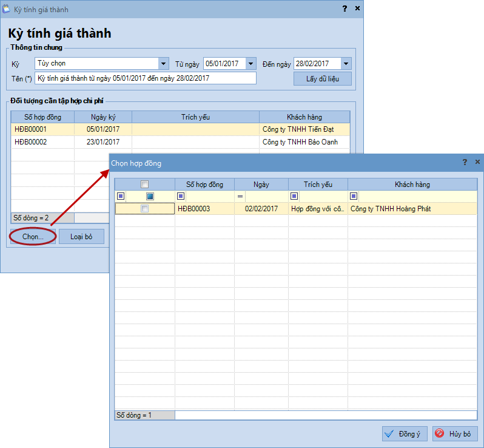
Task: Click the filter icon in Khách hàng column
Action: 354,196
